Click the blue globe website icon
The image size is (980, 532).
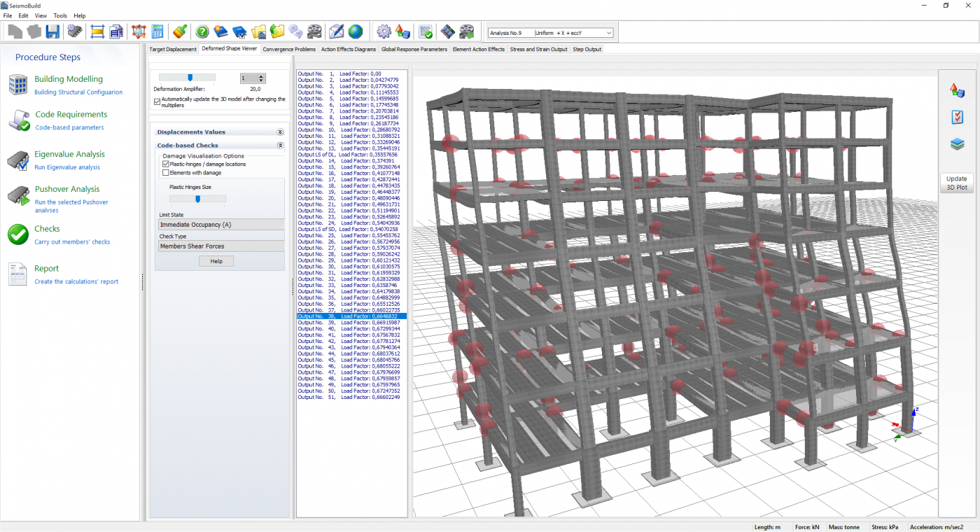click(x=356, y=31)
